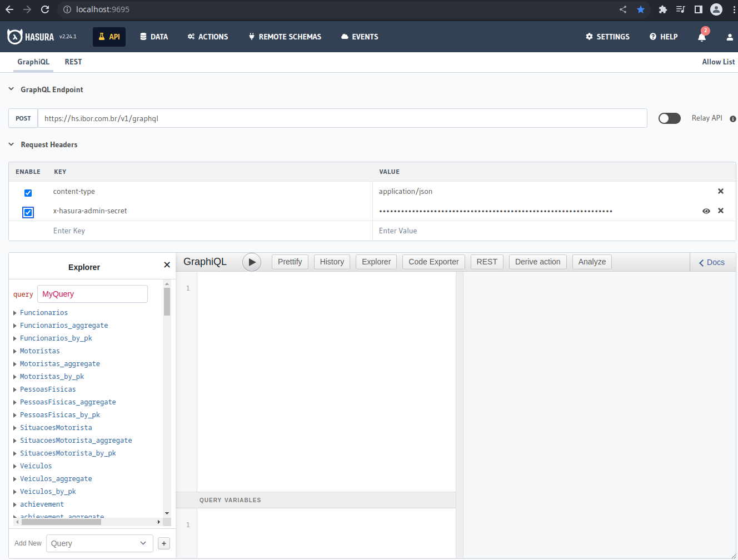Viewport: 738px width, 560px height.
Task: Expand the Funcionarios tree node
Action: (15, 313)
